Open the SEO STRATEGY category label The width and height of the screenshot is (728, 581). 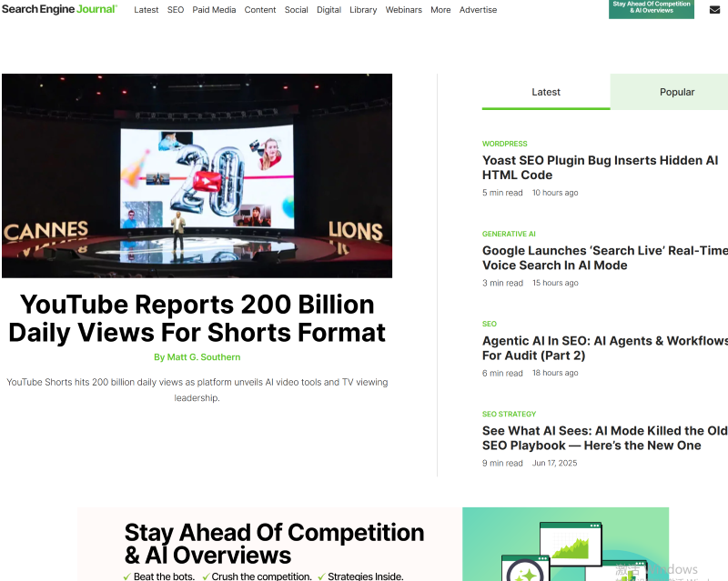[x=509, y=414]
